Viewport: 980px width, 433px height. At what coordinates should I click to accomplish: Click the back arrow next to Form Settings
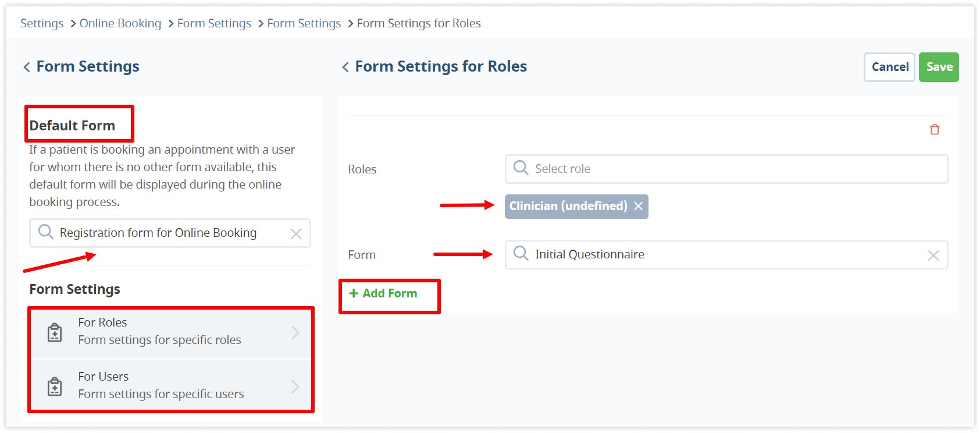(x=26, y=67)
